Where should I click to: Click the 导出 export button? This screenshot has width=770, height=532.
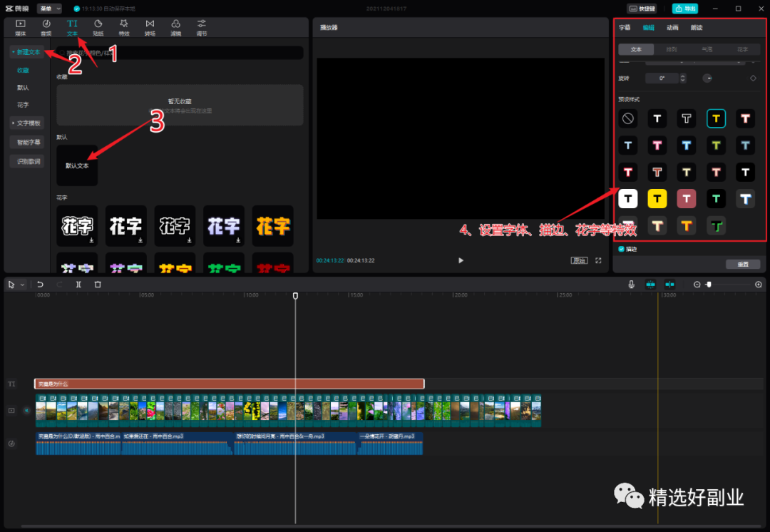684,9
